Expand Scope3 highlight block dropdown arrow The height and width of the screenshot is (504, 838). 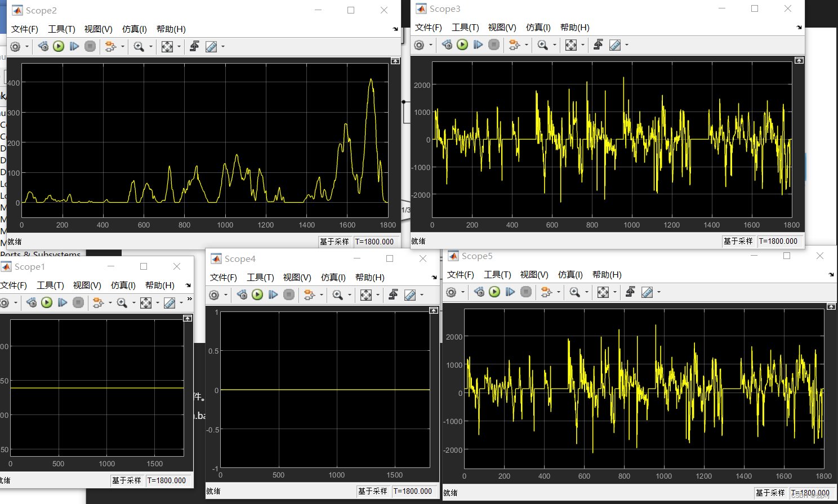pyautogui.click(x=526, y=45)
